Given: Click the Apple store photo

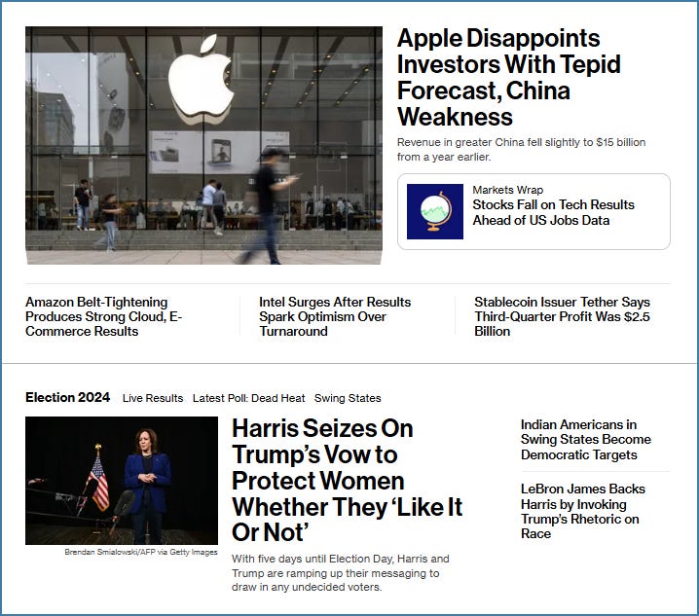Looking at the screenshot, I should [x=203, y=145].
